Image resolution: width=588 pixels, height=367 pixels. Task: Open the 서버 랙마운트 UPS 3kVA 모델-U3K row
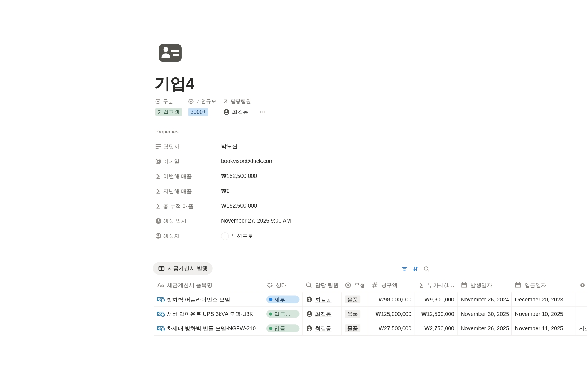pos(210,314)
